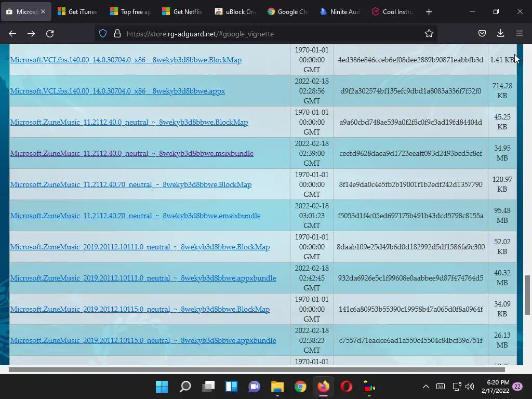Switch to the Ninite Audacity tab
The image size is (532, 399).
pyautogui.click(x=340, y=11)
